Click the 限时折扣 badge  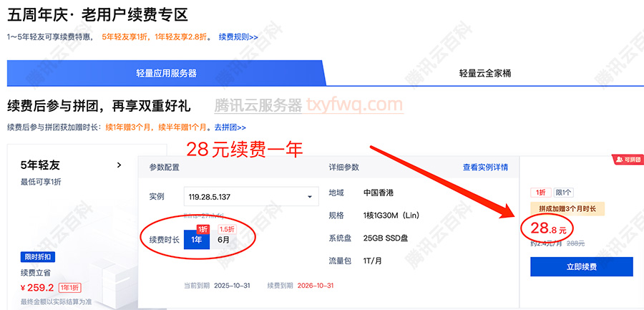[x=38, y=257]
